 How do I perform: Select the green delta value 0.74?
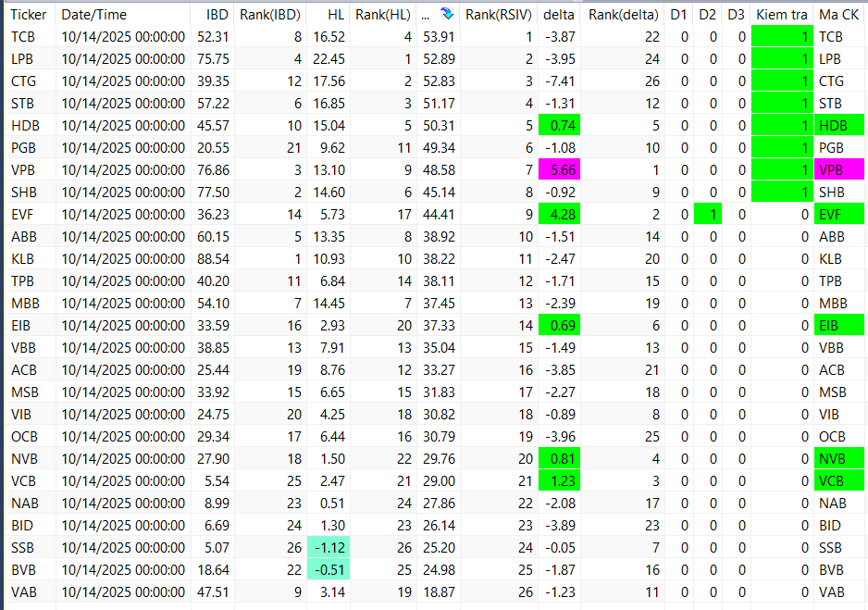pyautogui.click(x=559, y=126)
